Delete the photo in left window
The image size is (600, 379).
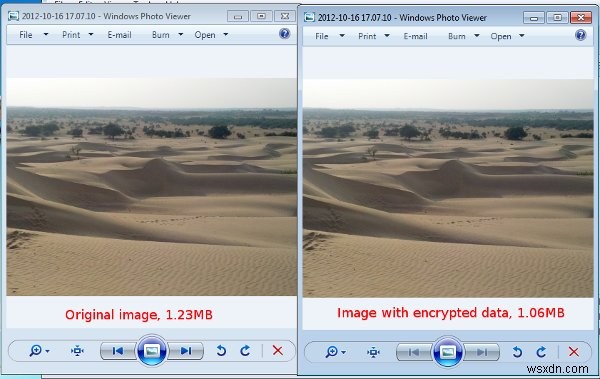point(278,350)
